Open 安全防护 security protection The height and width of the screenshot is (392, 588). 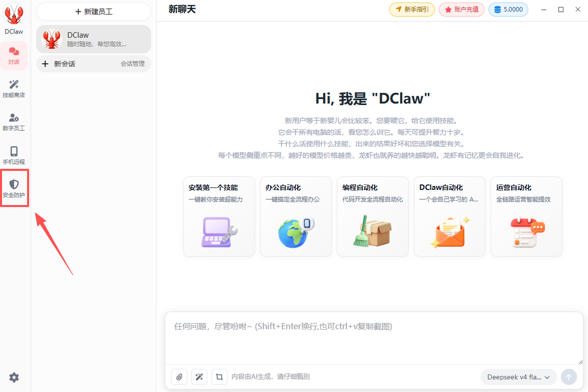tap(14, 188)
